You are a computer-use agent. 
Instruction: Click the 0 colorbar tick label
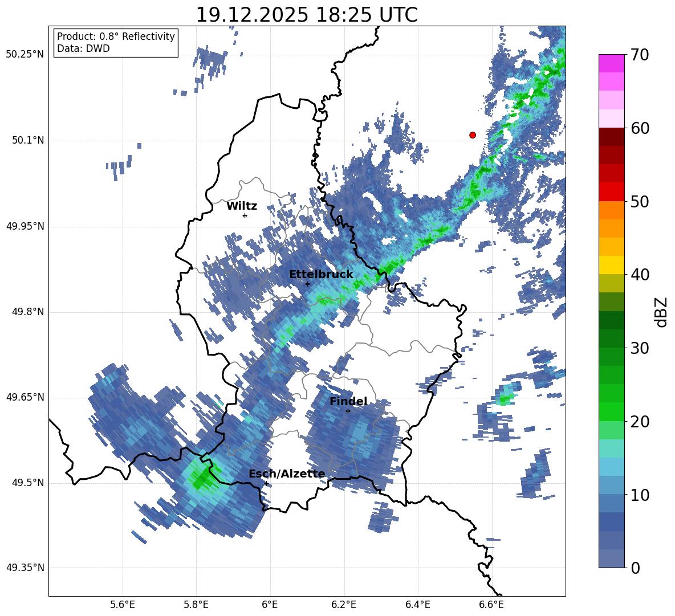(x=635, y=568)
